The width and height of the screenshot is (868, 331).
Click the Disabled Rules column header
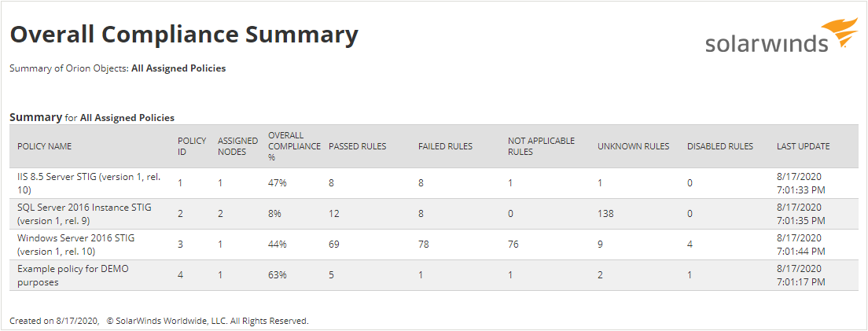[x=720, y=147]
